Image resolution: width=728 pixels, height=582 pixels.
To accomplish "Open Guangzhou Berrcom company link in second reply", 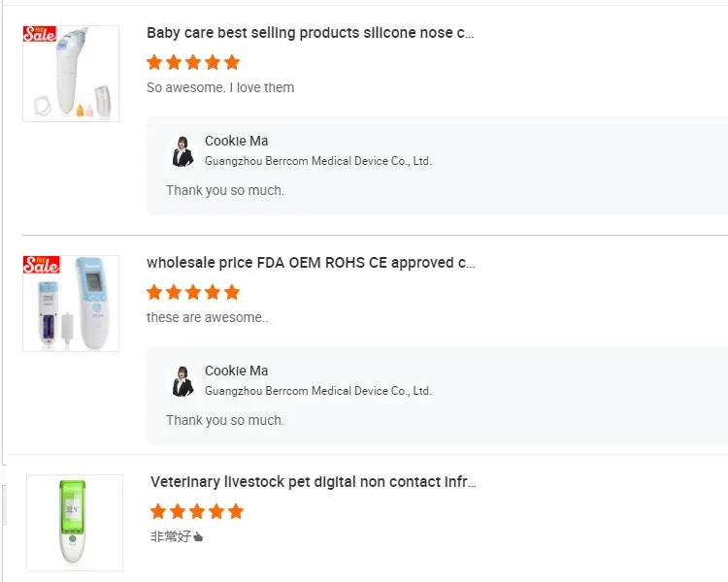I will pyautogui.click(x=317, y=391).
